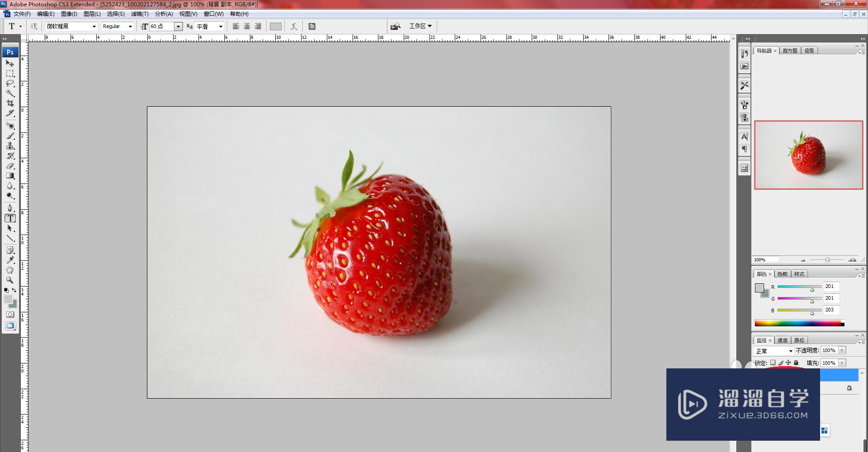Select the Red Eye healing tool
This screenshot has height=452, width=868.
click(x=10, y=126)
